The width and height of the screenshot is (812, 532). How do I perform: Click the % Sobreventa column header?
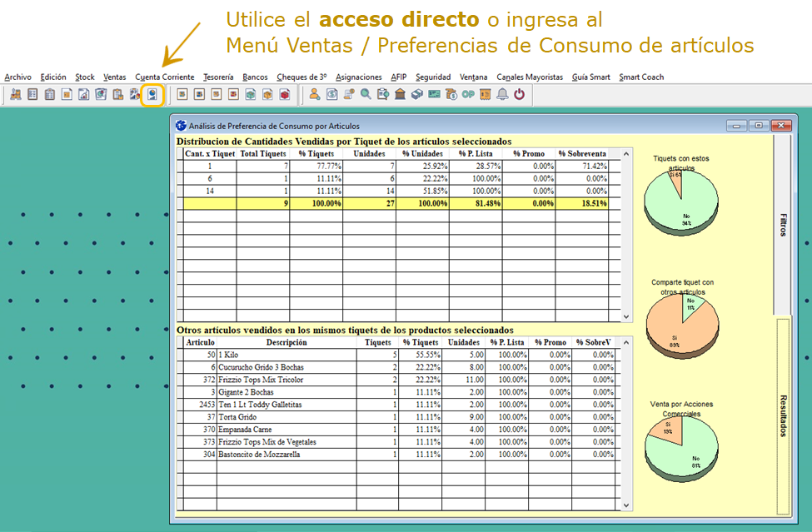pos(581,153)
